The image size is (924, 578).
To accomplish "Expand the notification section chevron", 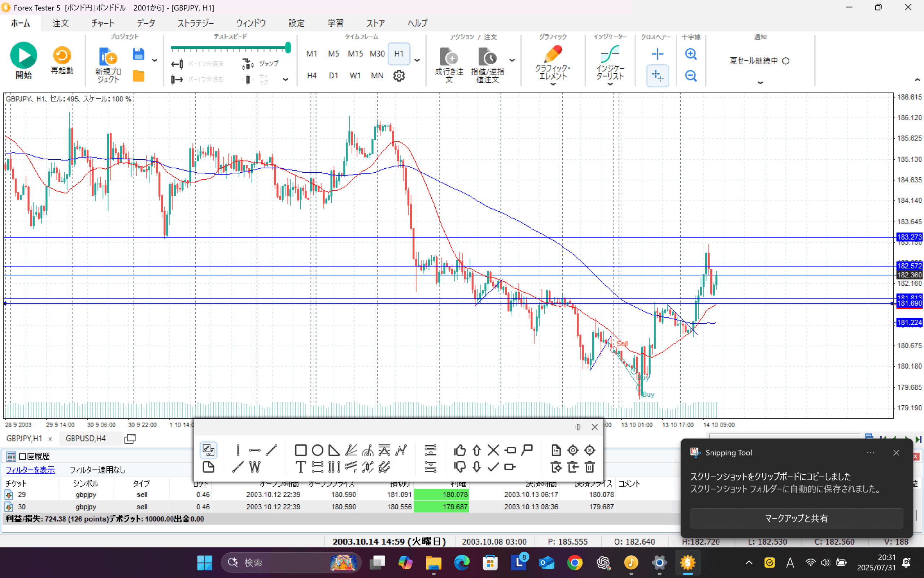I will tap(760, 83).
